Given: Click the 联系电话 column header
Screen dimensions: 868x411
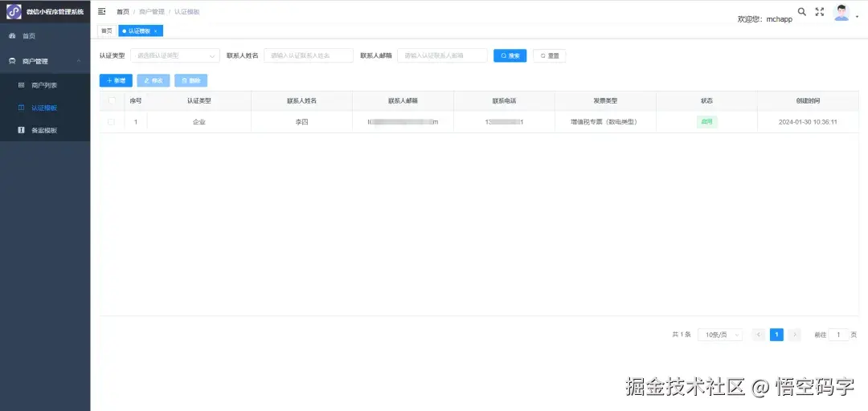Looking at the screenshot, I should pyautogui.click(x=504, y=101).
